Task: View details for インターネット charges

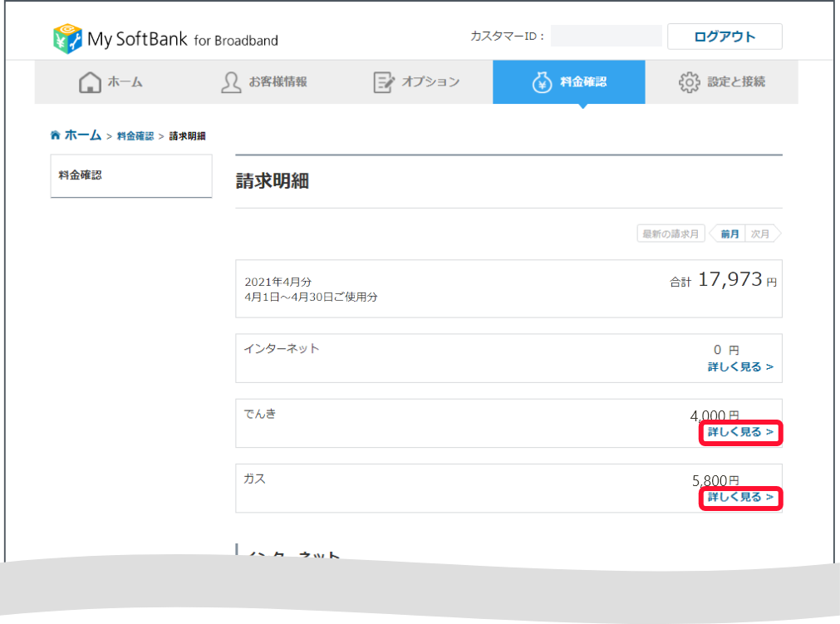Action: 740,367
